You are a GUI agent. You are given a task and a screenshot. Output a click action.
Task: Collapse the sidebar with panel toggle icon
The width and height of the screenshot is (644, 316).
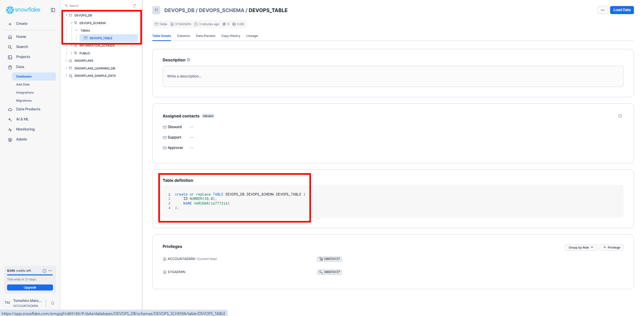tap(53, 10)
